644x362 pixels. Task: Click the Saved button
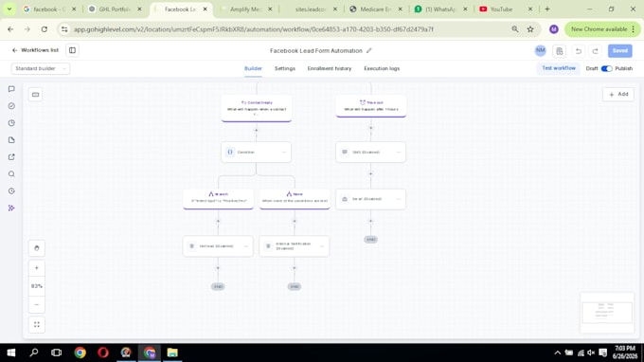point(619,50)
